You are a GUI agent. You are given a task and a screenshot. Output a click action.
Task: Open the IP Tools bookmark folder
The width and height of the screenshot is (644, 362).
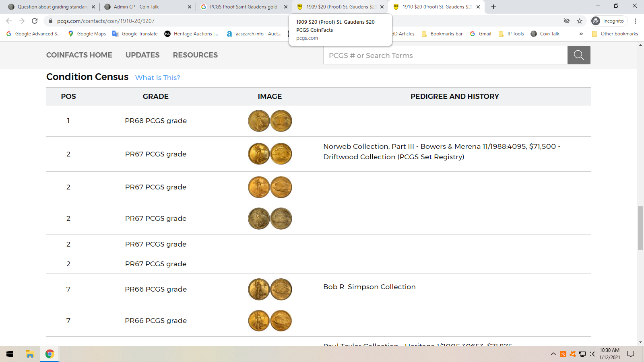(x=511, y=34)
